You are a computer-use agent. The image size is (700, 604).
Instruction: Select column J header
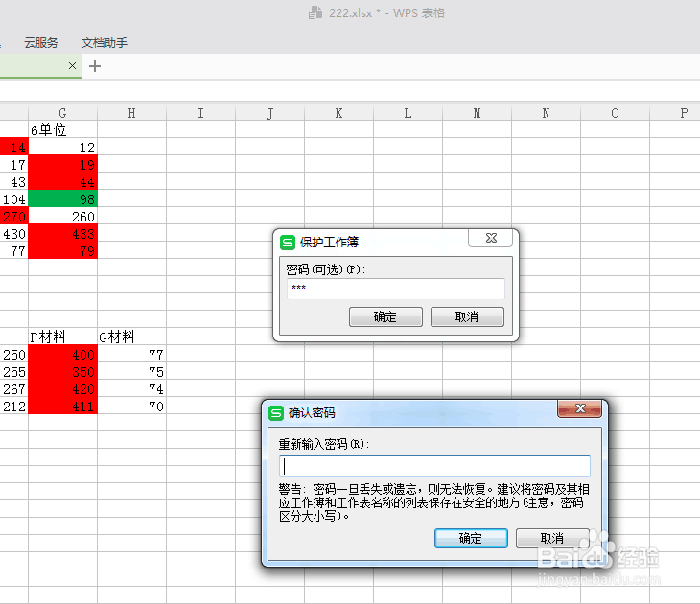coord(270,113)
